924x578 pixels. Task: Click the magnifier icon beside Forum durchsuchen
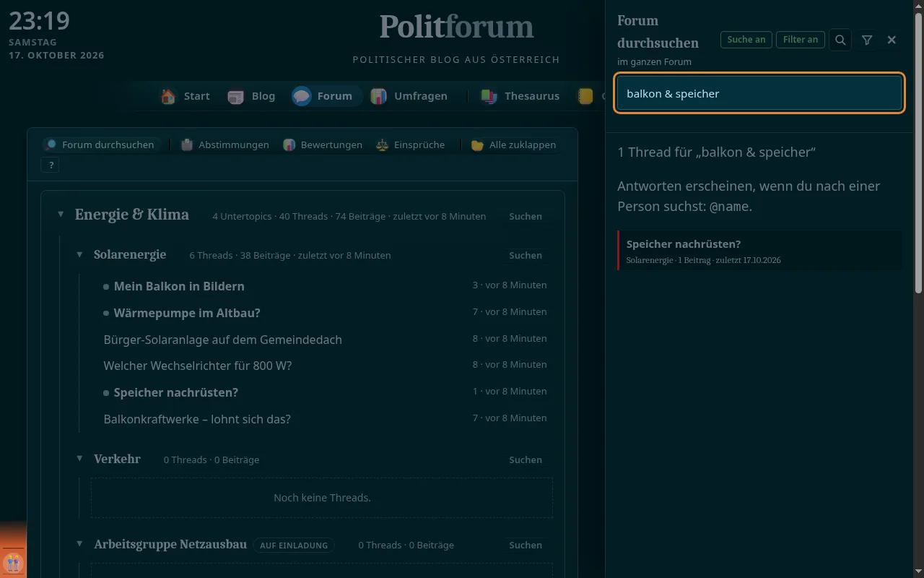pos(51,144)
